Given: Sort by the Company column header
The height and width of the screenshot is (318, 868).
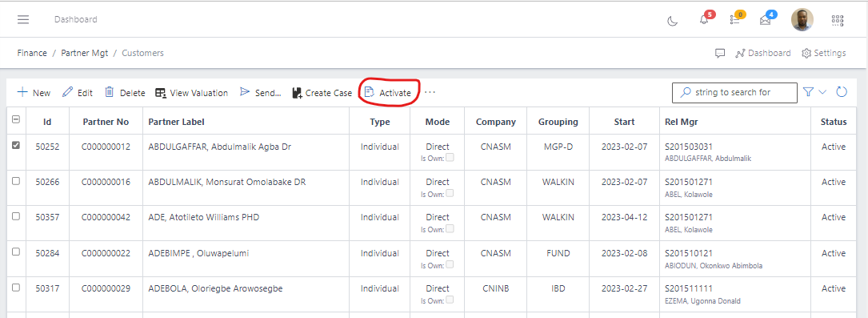Looking at the screenshot, I should tap(495, 122).
